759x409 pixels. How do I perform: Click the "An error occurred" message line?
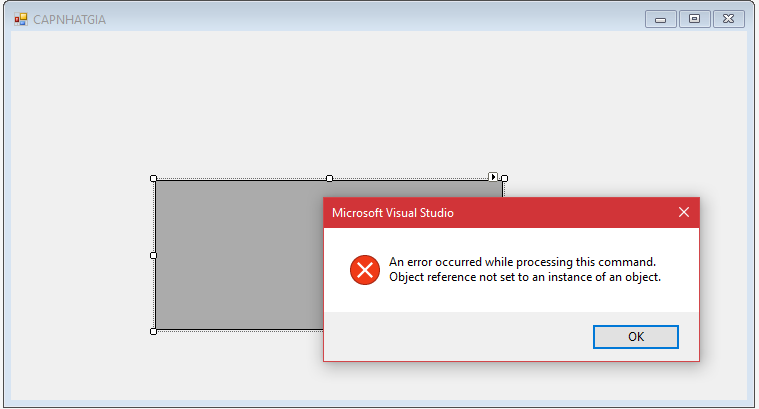522,262
